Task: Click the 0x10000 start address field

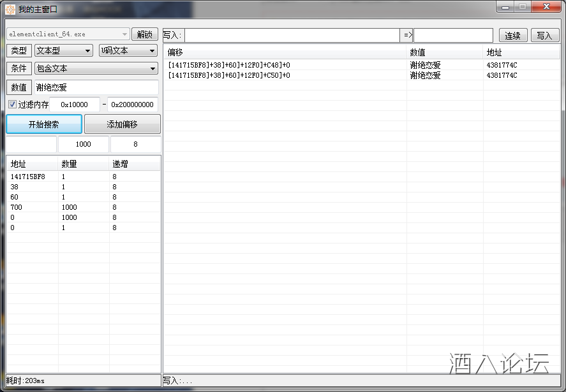Action: point(75,105)
